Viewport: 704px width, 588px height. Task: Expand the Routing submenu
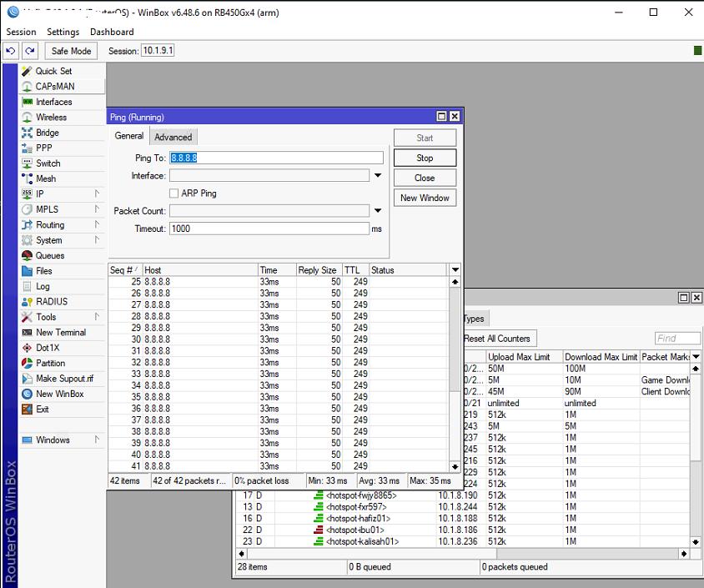click(97, 224)
